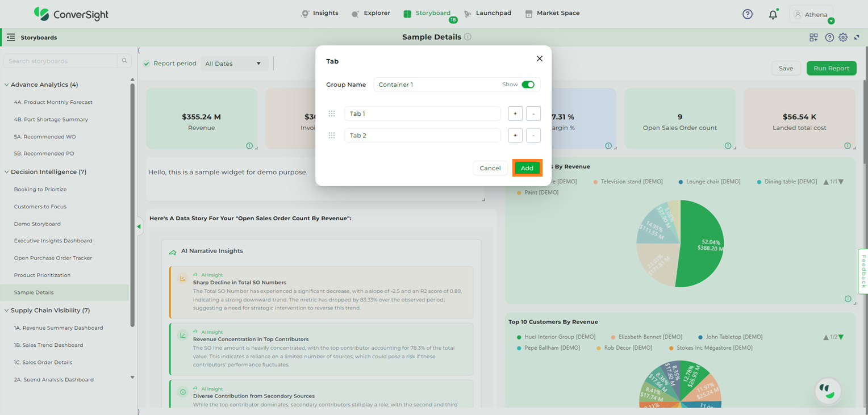Click the add widget grid icon
This screenshot has height=415, width=868.
coord(813,37)
